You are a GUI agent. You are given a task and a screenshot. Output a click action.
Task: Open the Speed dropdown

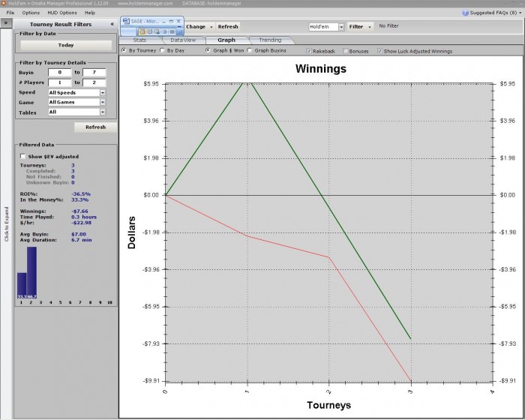click(103, 92)
